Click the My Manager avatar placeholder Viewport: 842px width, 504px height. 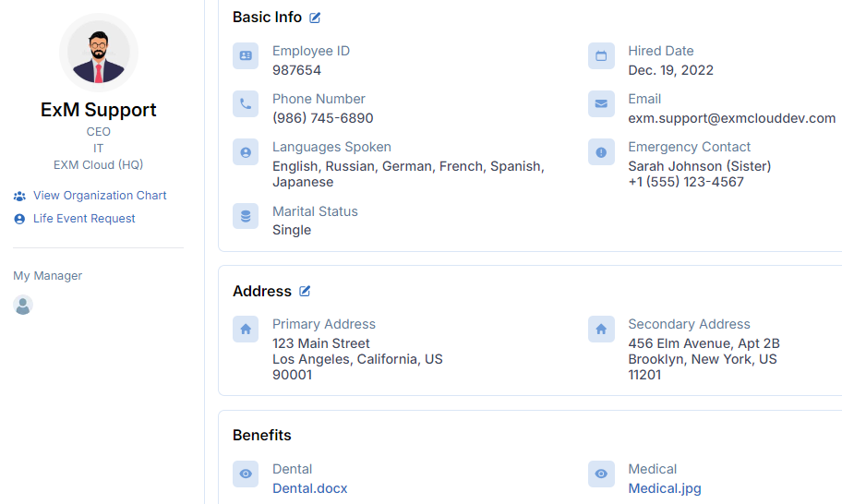click(x=23, y=306)
